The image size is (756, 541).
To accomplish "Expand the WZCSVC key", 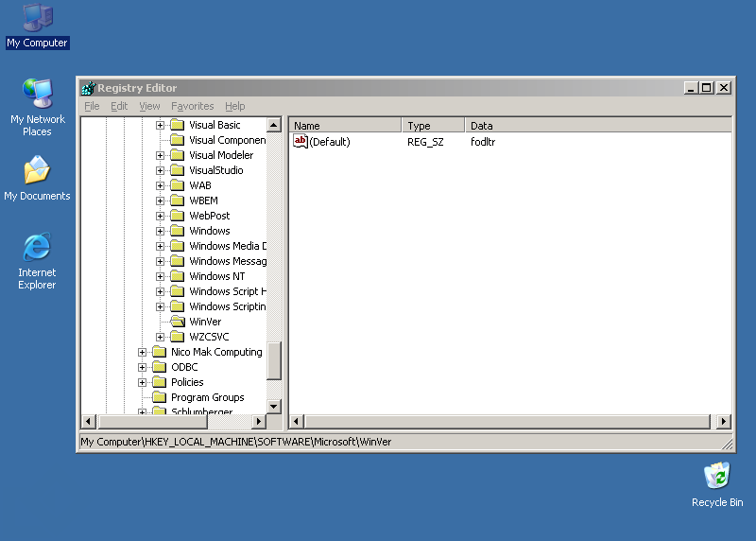I will 160,338.
